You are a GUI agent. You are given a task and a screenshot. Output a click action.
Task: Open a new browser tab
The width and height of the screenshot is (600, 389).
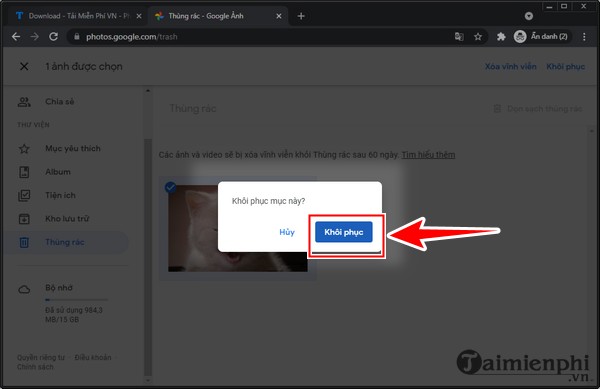click(301, 16)
